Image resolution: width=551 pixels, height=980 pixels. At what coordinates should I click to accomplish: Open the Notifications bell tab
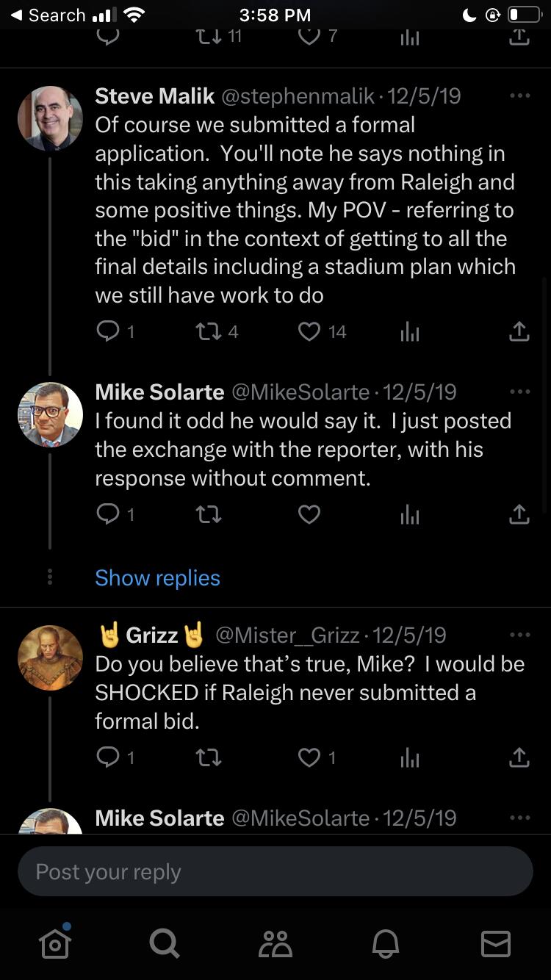tap(386, 943)
